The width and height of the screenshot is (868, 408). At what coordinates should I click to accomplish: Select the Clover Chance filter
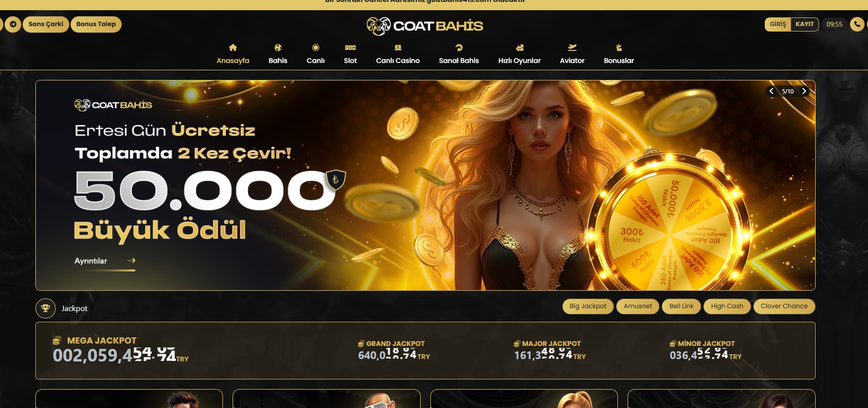(784, 306)
